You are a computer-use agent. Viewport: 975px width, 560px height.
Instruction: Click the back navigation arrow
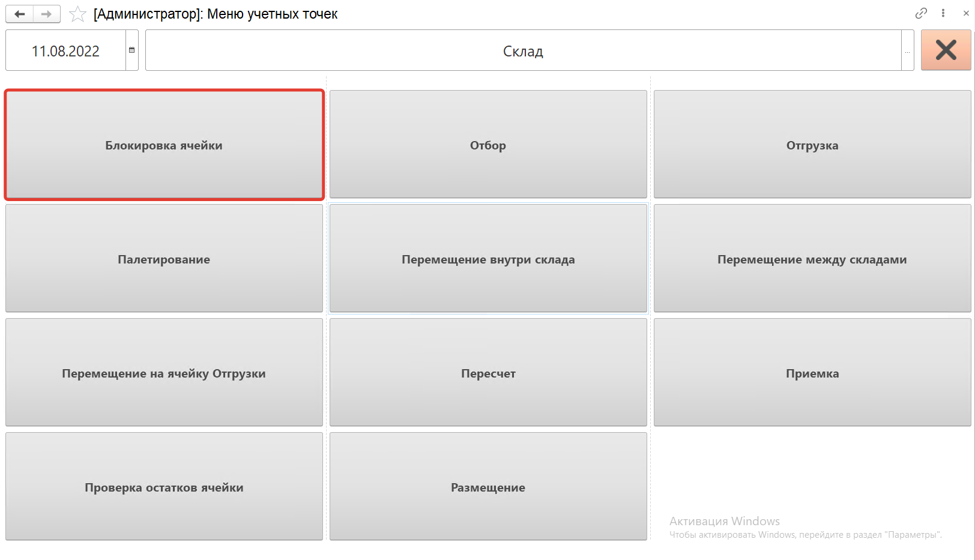pos(20,14)
